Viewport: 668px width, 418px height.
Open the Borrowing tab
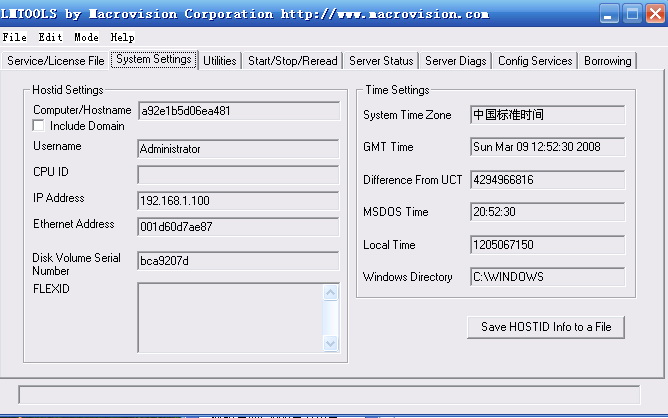point(608,61)
